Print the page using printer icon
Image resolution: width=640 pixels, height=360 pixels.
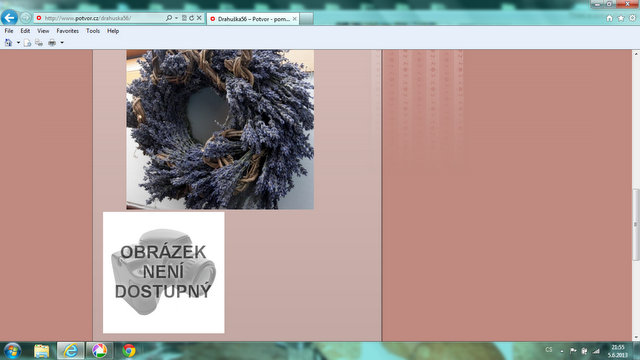52,42
